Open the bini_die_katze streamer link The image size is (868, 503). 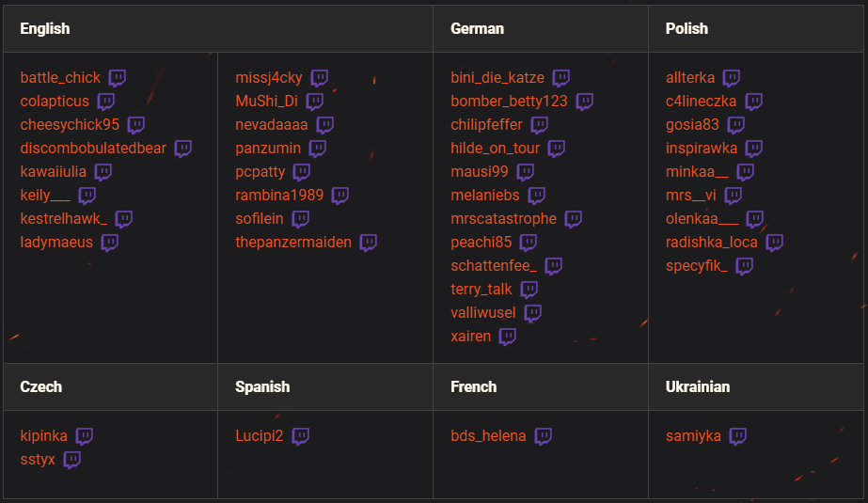497,78
